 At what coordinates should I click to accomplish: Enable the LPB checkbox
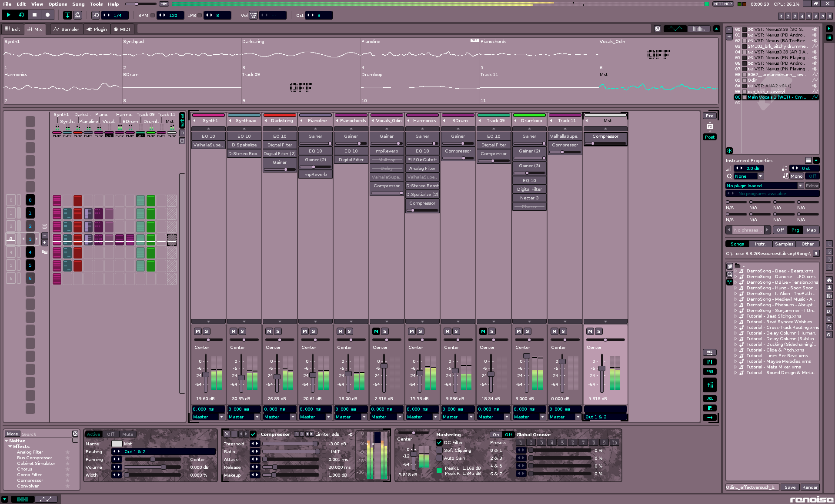(x=200, y=15)
